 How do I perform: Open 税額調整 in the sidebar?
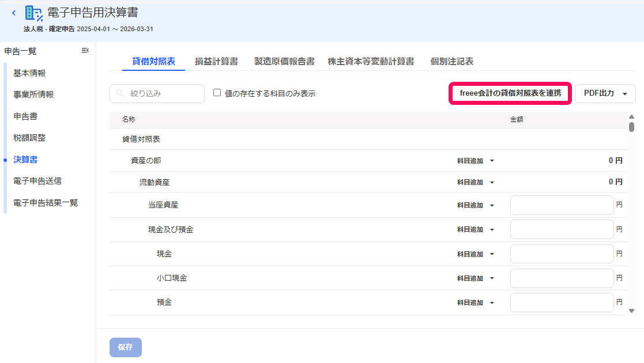point(29,138)
